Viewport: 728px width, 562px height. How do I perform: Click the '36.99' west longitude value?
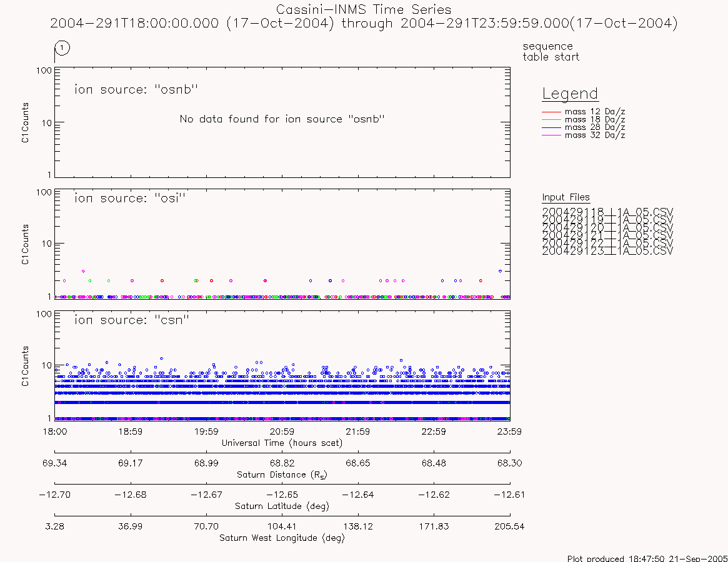coord(131,527)
